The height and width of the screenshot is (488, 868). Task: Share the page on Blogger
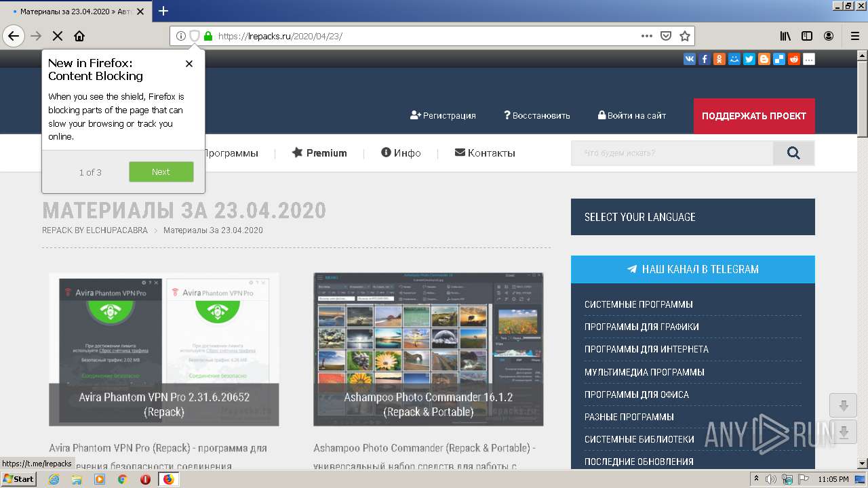coord(764,59)
